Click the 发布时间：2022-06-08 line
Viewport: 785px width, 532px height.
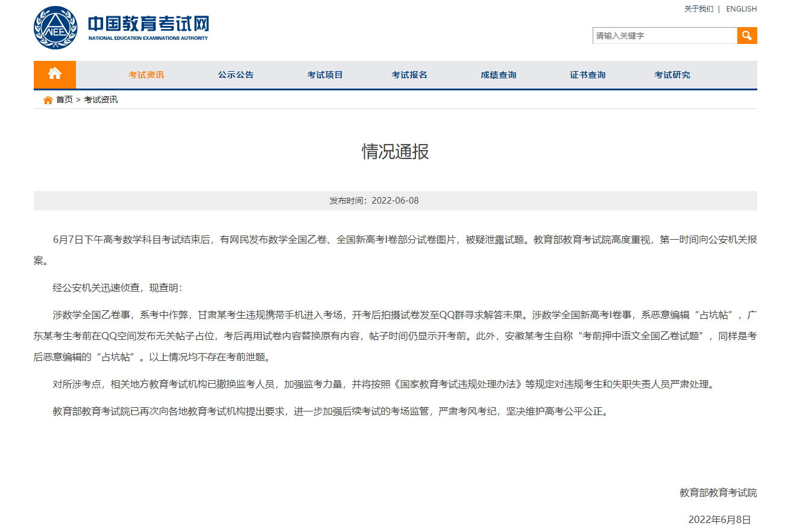374,201
